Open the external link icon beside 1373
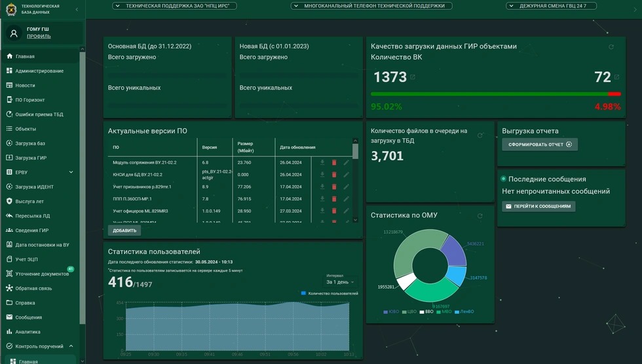Screen dimensions: 642x364 click(x=413, y=77)
